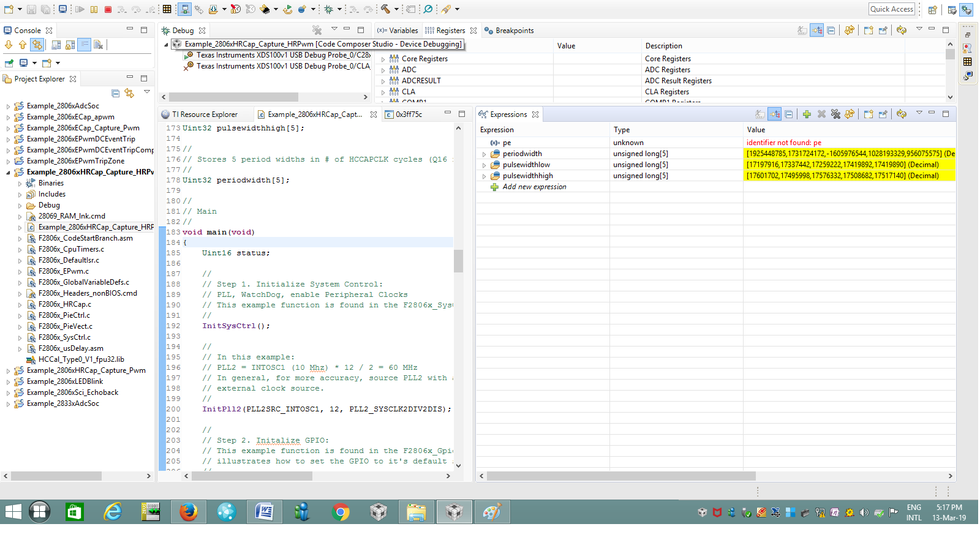The height and width of the screenshot is (551, 980).
Task: Refresh the Expressions view with the refresh icon
Action: click(x=901, y=114)
